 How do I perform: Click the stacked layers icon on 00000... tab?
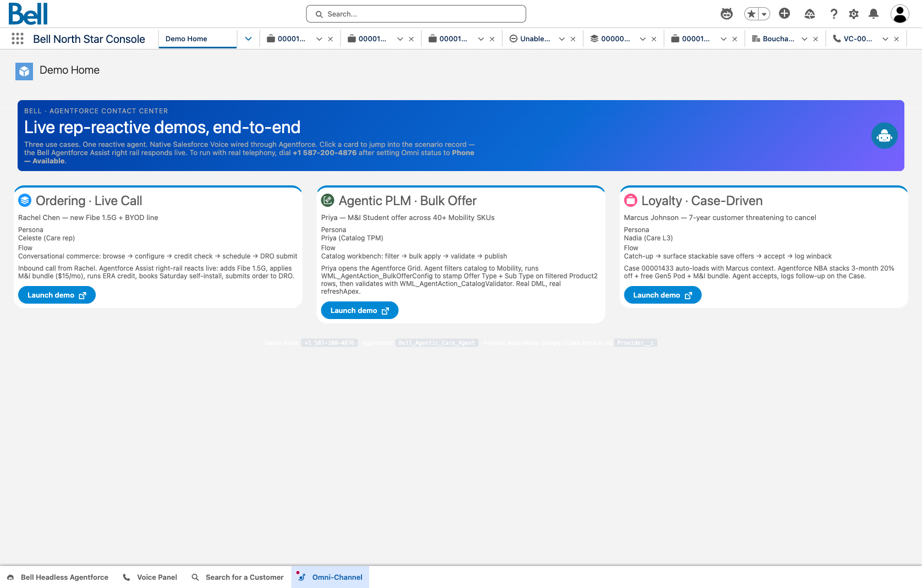[x=594, y=39]
